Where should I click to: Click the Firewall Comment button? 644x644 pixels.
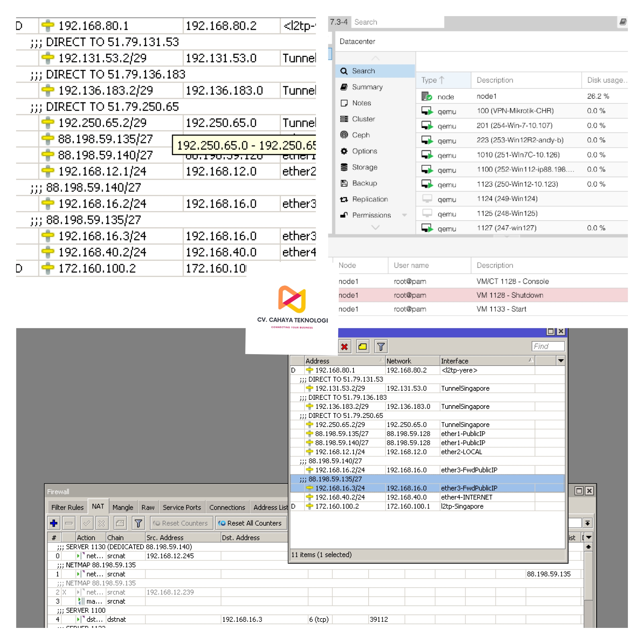(120, 523)
